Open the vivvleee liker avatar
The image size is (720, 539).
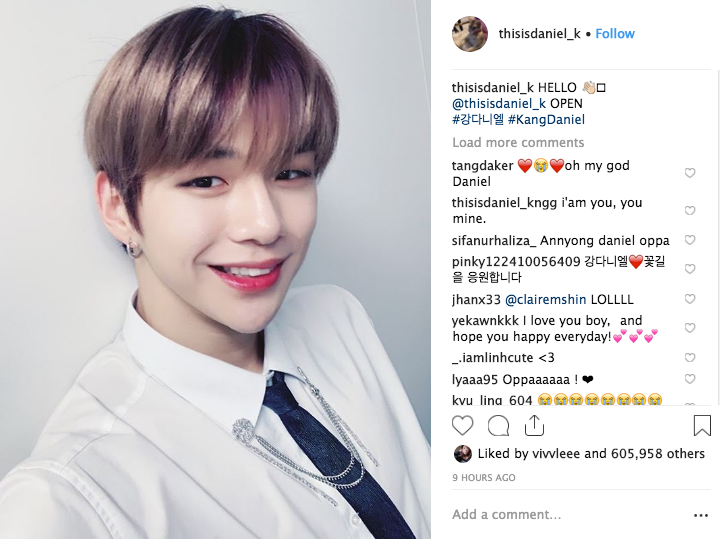[462, 454]
